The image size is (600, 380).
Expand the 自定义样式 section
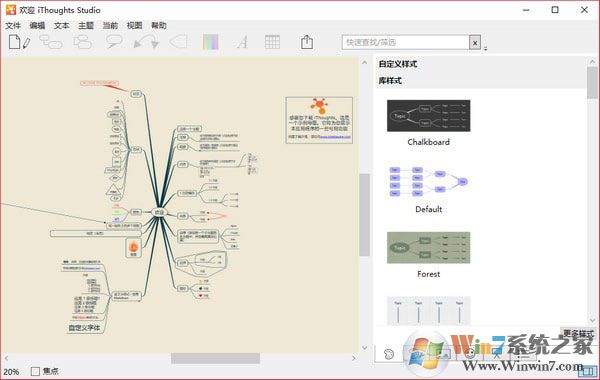(398, 64)
